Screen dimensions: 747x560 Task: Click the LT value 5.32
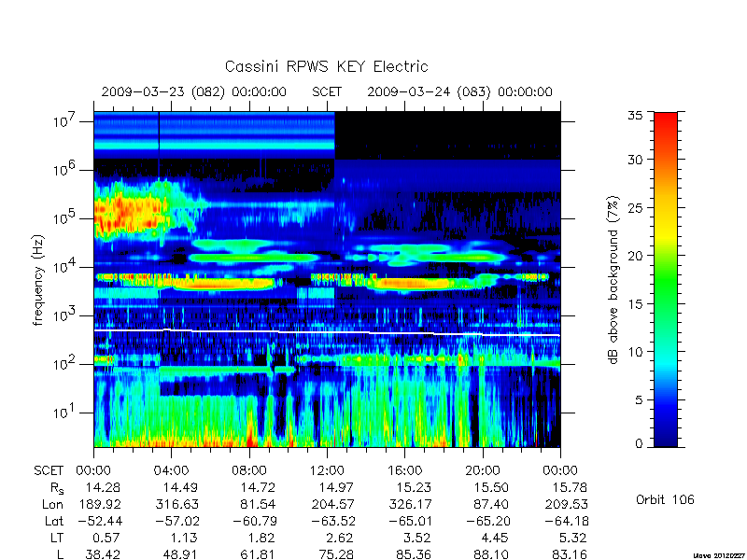click(x=572, y=539)
